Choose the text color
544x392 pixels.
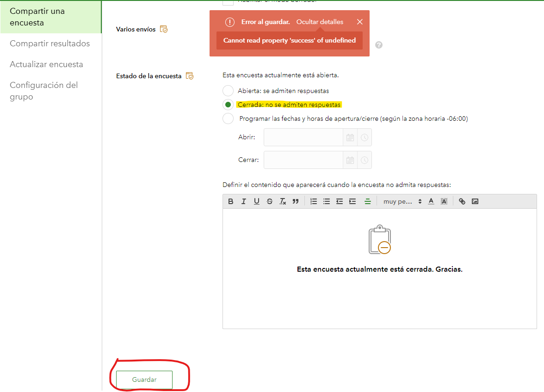point(431,201)
